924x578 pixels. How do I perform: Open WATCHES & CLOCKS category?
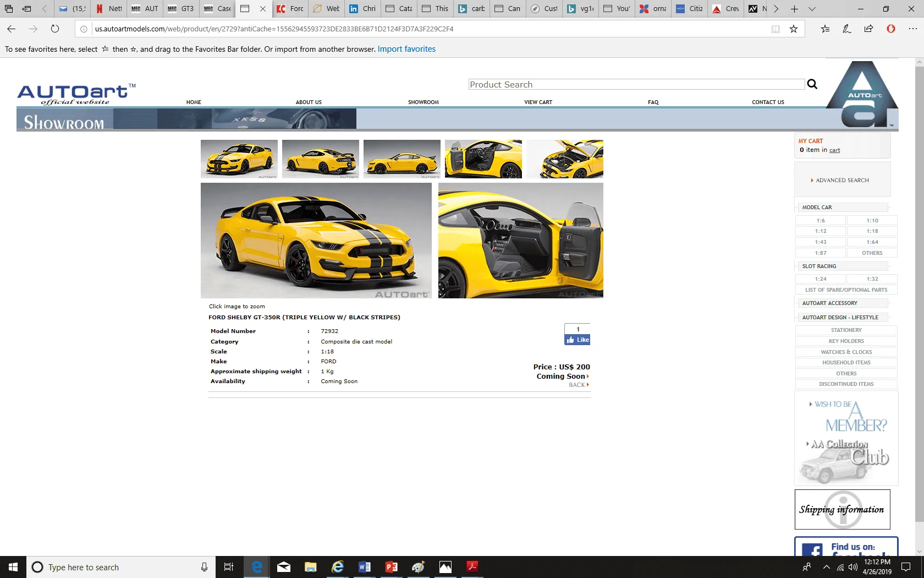tap(846, 352)
